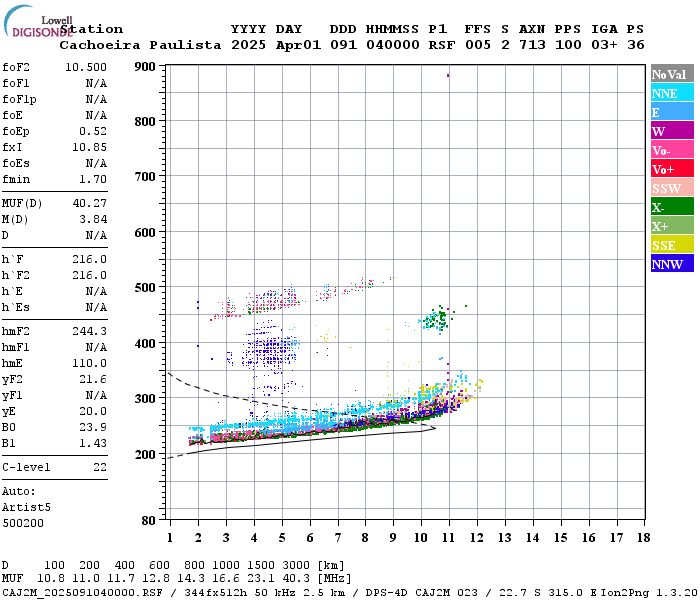Click the '500200' text under Artist5
This screenshot has width=700, height=600.
(x=23, y=523)
